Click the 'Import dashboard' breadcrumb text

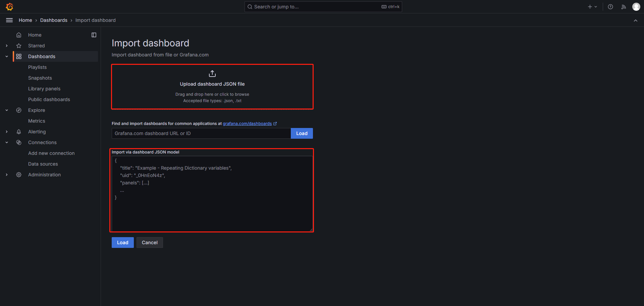click(x=96, y=20)
